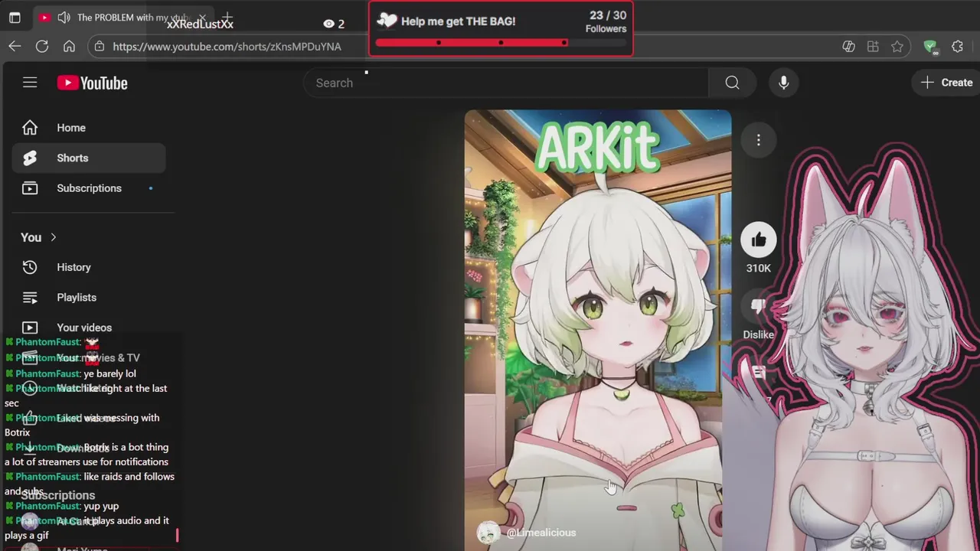Open the AdGuard shield extension icon
The width and height of the screenshot is (980, 551).
click(x=930, y=47)
